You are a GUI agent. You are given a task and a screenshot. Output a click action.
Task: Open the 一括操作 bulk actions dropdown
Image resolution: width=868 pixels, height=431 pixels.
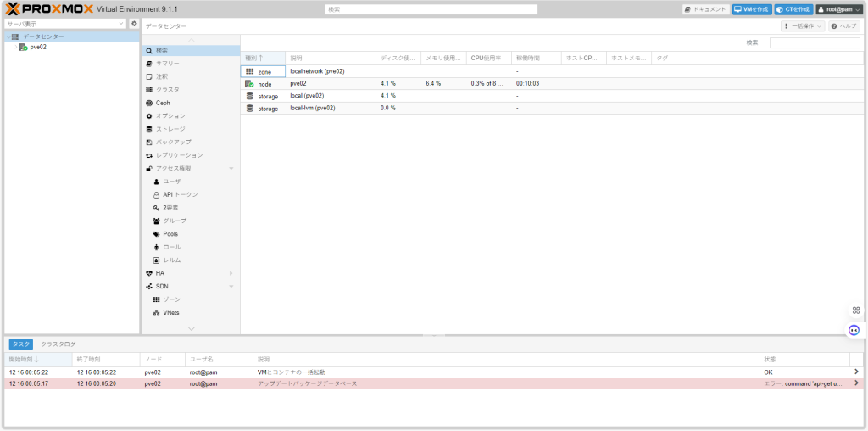click(803, 26)
